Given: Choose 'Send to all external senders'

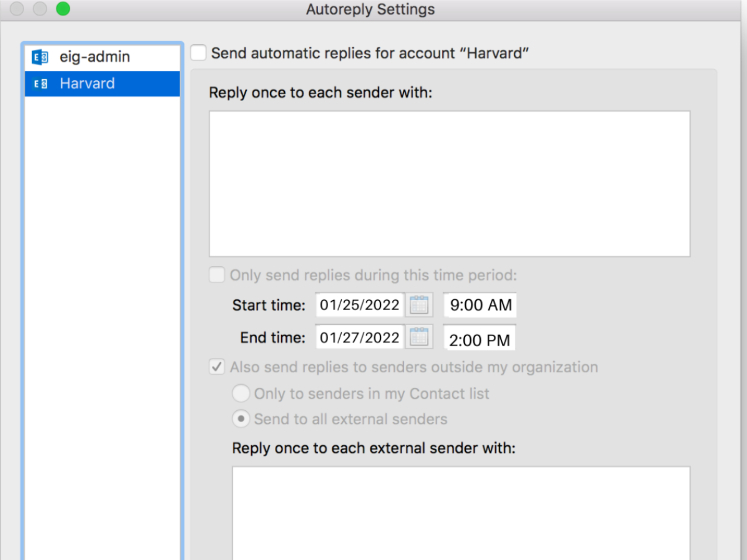Looking at the screenshot, I should pos(241,419).
